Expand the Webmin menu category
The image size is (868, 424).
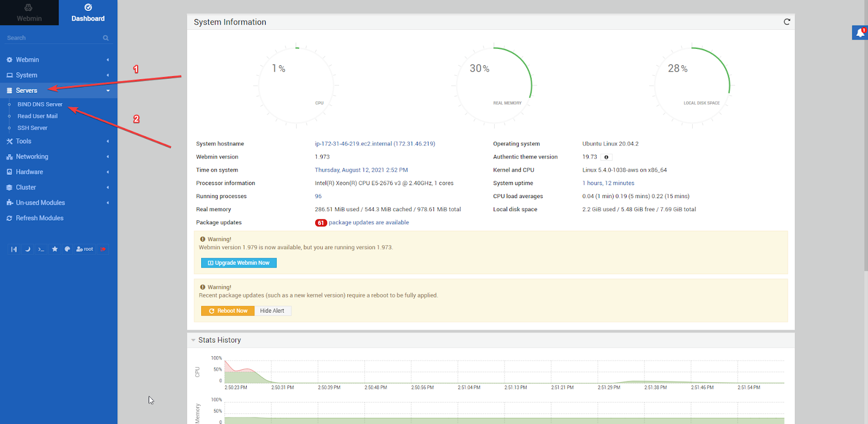point(59,60)
